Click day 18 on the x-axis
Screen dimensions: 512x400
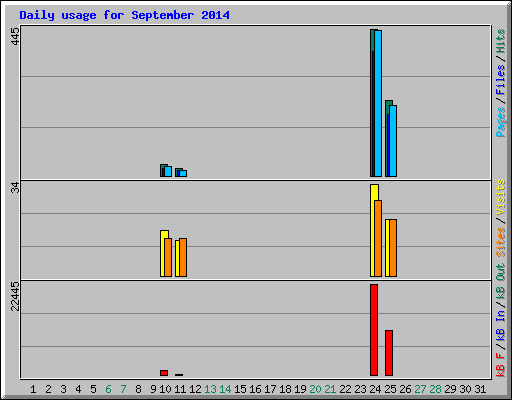[285, 389]
